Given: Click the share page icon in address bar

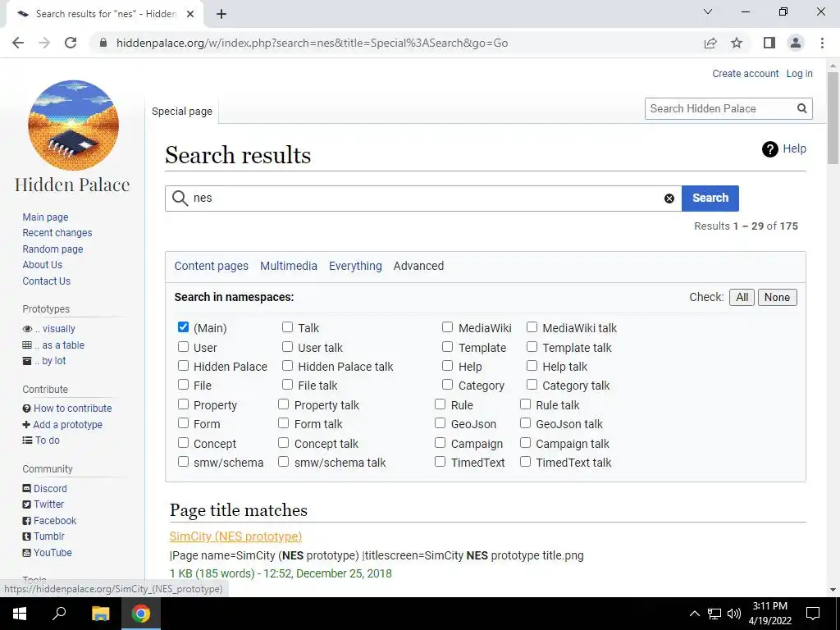Looking at the screenshot, I should click(710, 43).
